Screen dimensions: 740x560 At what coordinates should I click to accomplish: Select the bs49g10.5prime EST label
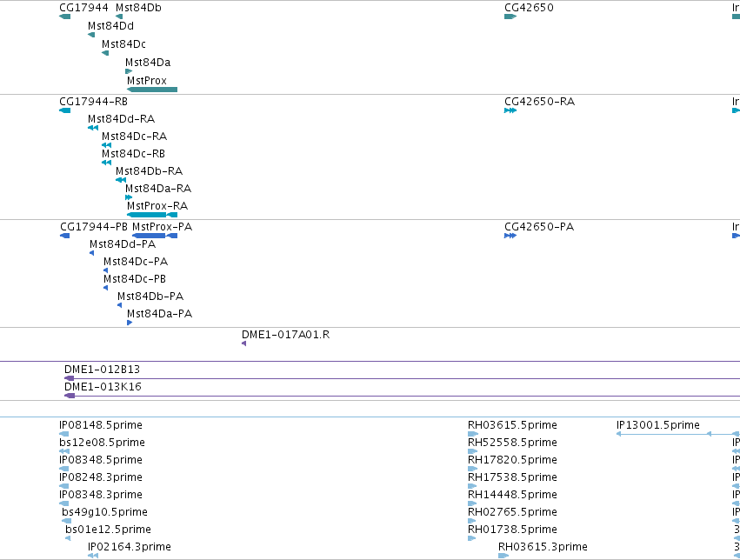click(x=104, y=512)
